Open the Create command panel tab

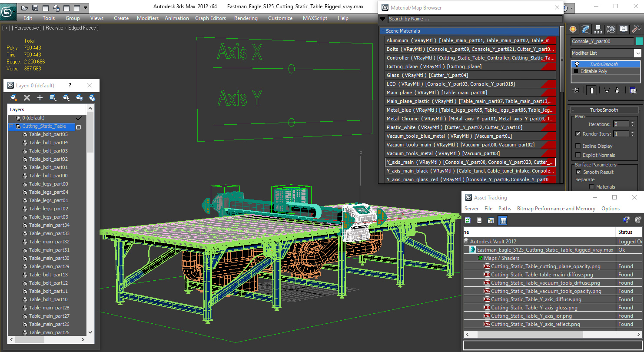pyautogui.click(x=573, y=29)
